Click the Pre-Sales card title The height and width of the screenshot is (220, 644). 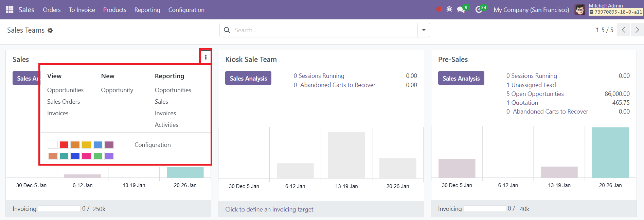pos(453,60)
